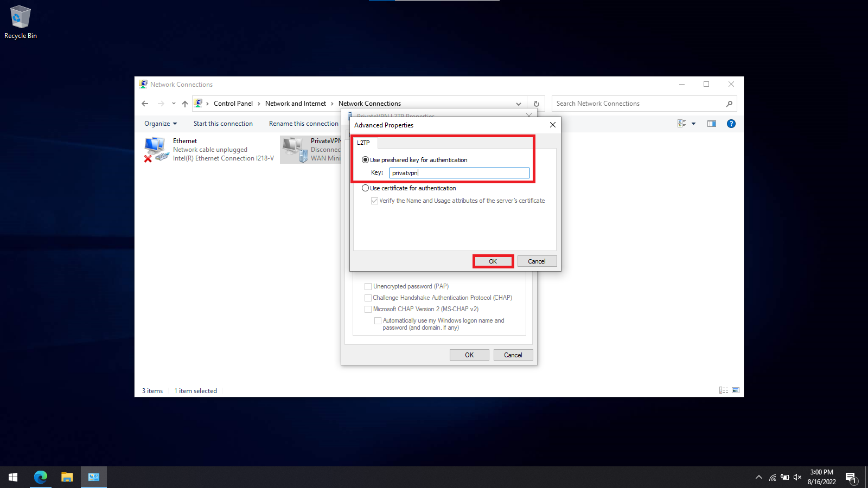
Task: Select the L2TP tab
Action: click(x=363, y=143)
